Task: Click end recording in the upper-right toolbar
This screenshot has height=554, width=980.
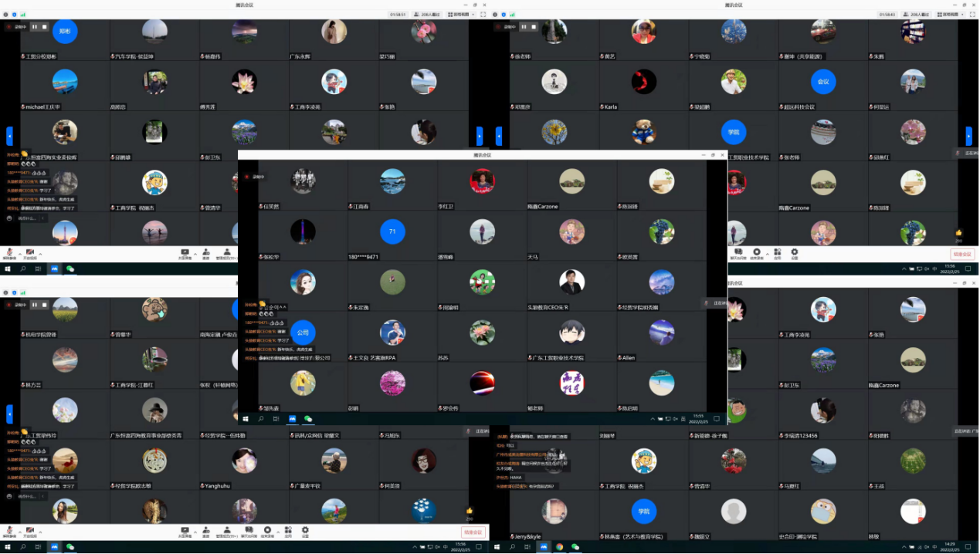Action: [757, 252]
